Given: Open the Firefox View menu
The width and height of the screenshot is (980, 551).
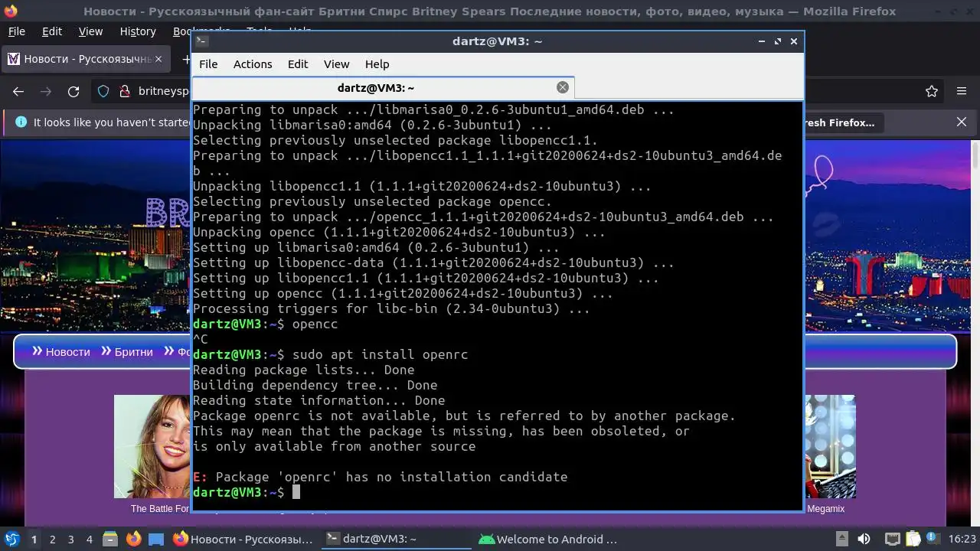Looking at the screenshot, I should coord(90,31).
